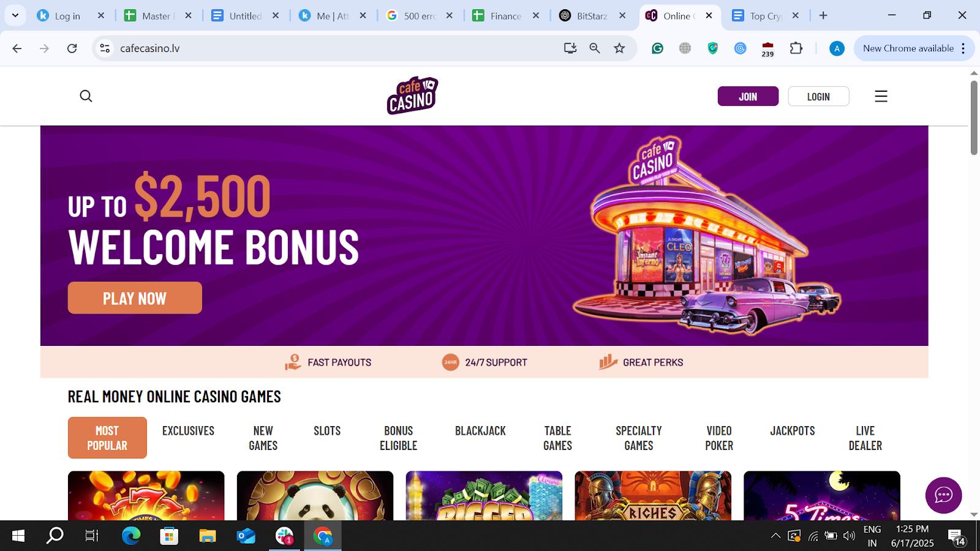Click the page vertical scrollbar
980x551 pixels.
tap(974, 118)
